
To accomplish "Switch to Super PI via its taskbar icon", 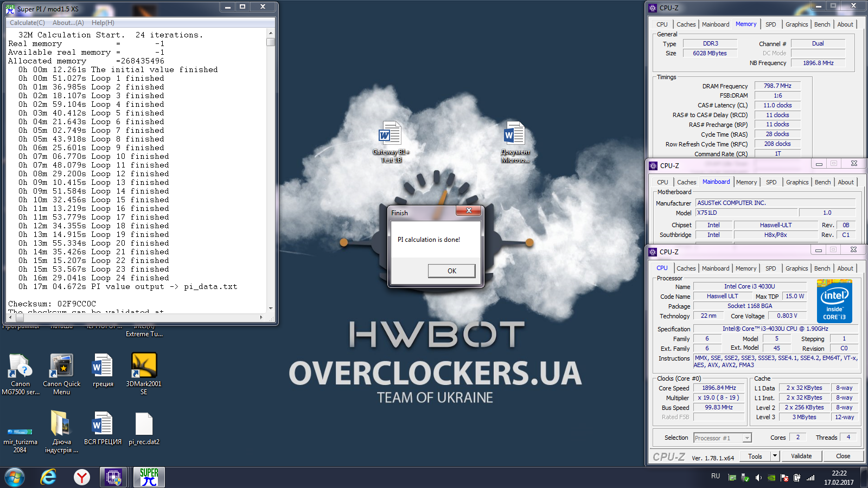I will click(x=149, y=478).
